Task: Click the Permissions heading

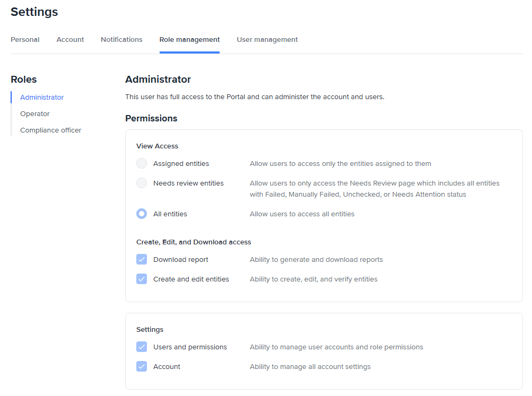Action: click(151, 118)
